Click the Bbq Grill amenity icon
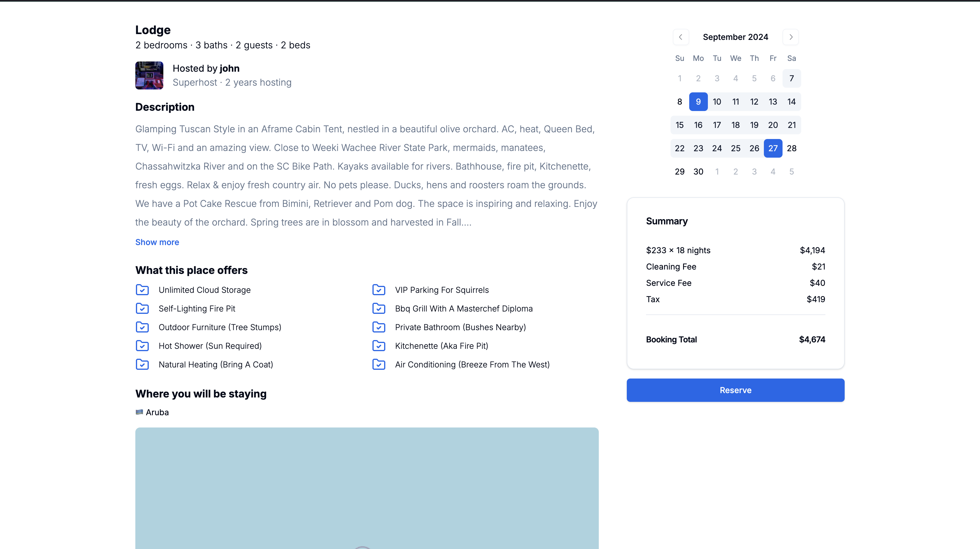Viewport: 980px width, 549px height. [379, 308]
